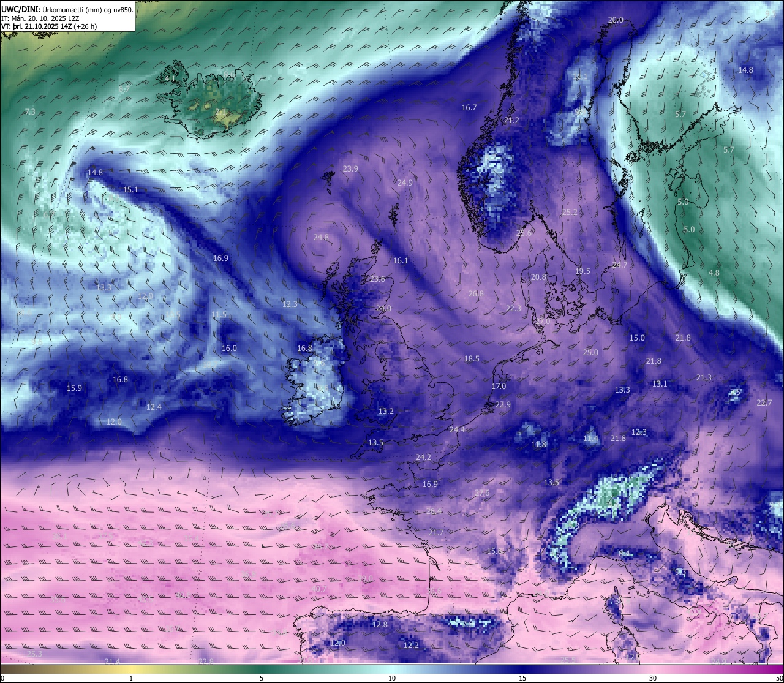Viewport: 784px width, 683px height.
Task: Click the 11.4 value label on the map
Action: [590, 439]
